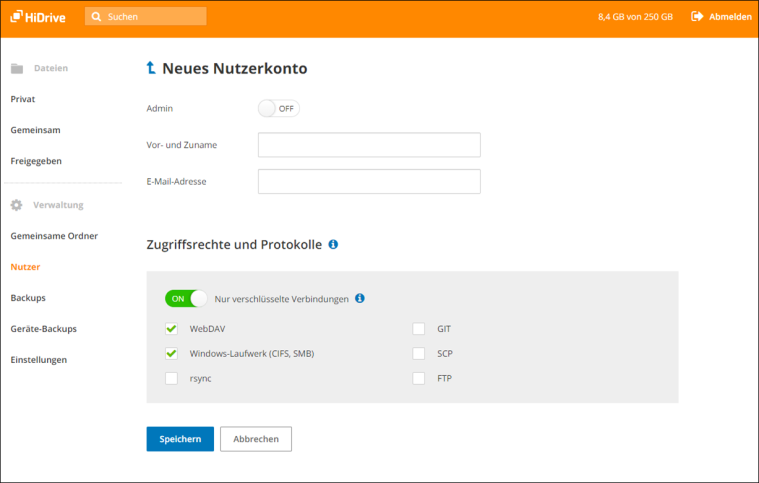Open Privat in the sidebar
Screen dimensions: 759x483
pos(23,99)
